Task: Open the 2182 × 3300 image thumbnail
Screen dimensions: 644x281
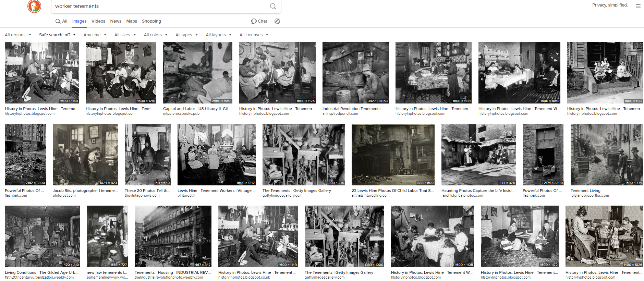Action: coord(25,155)
